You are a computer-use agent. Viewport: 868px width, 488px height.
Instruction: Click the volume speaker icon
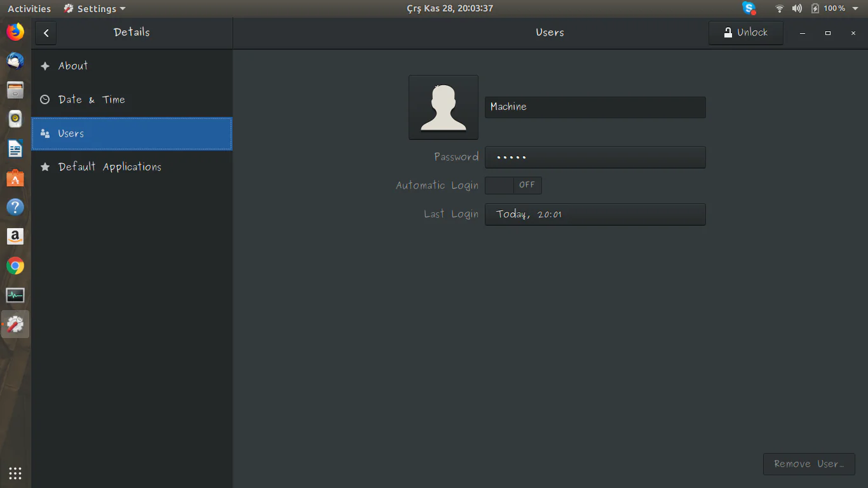[797, 8]
